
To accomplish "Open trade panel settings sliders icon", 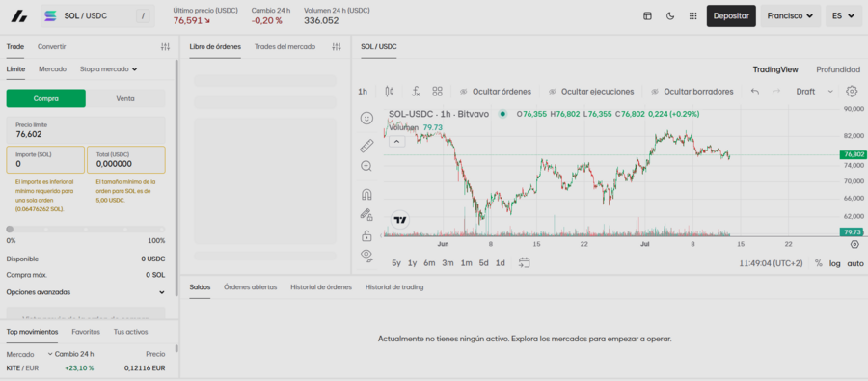I will tap(165, 47).
